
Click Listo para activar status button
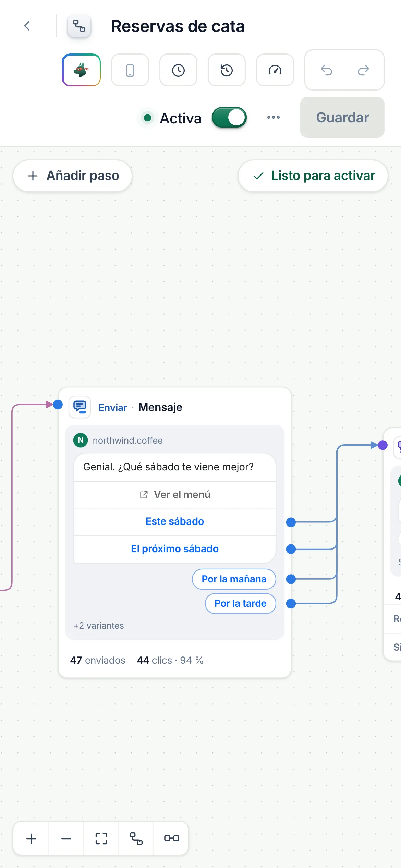pyautogui.click(x=313, y=176)
